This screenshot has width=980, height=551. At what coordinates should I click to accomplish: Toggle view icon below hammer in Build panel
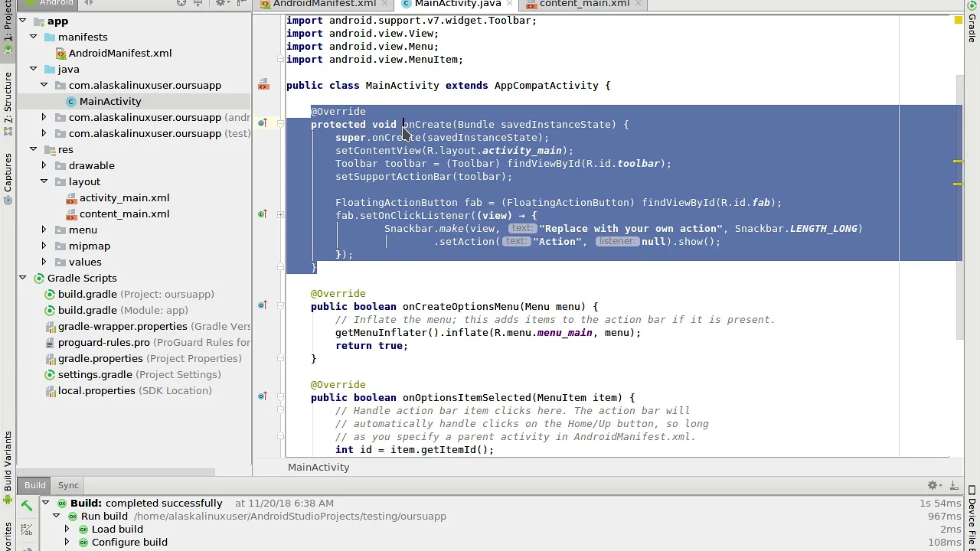click(27, 530)
